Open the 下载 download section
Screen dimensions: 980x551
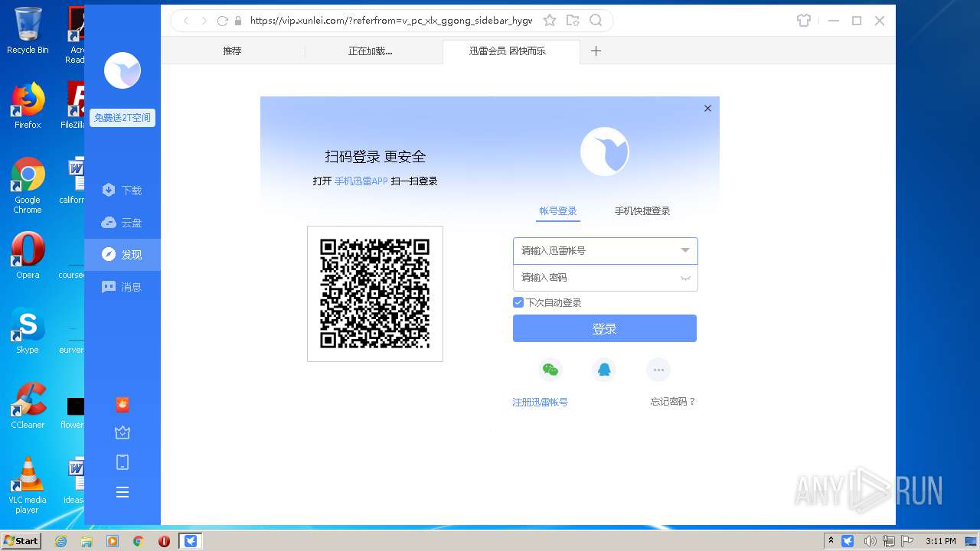(122, 190)
